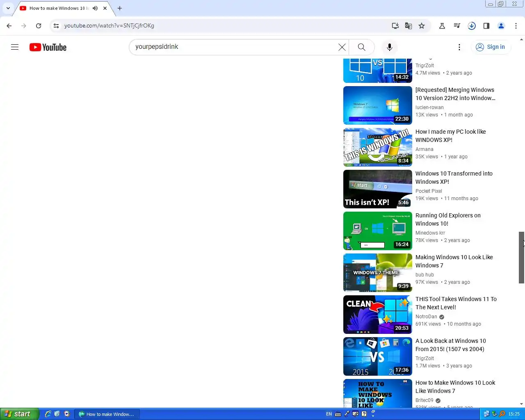
Task: Open title How to Make Windows 10 Look Like Windows 7
Action: coord(455,387)
